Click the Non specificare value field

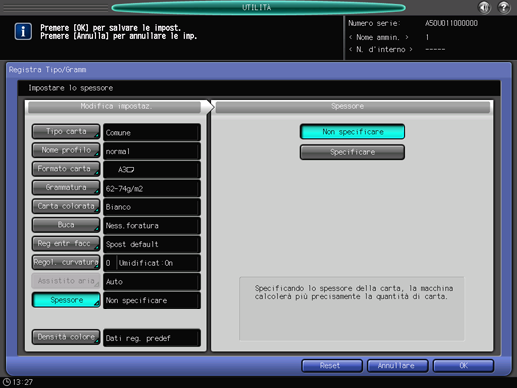pyautogui.click(x=152, y=300)
